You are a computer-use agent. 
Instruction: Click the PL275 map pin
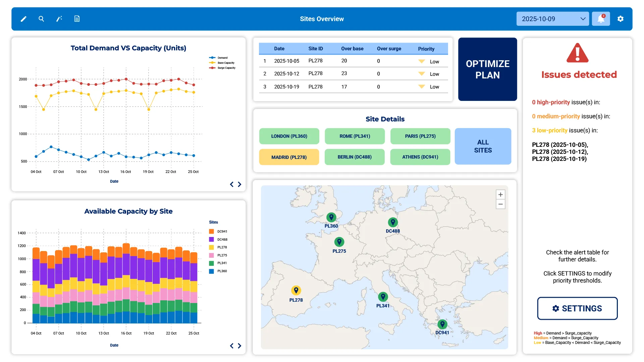click(339, 242)
